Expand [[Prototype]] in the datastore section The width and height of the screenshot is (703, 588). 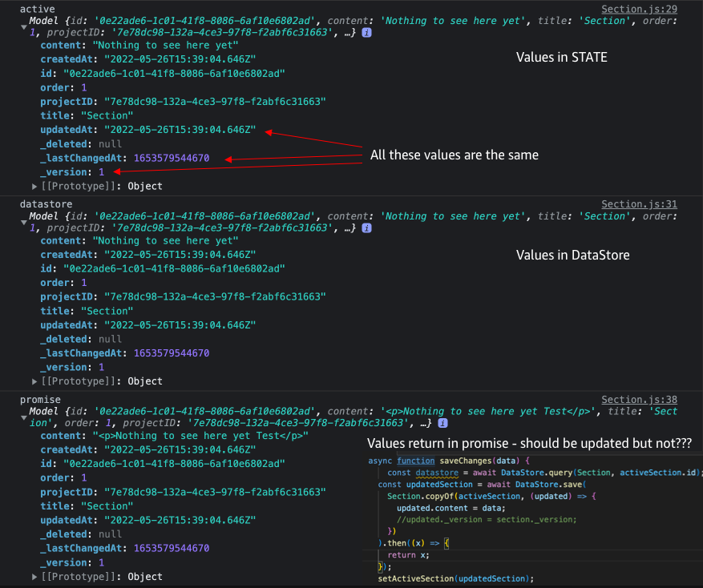(34, 381)
